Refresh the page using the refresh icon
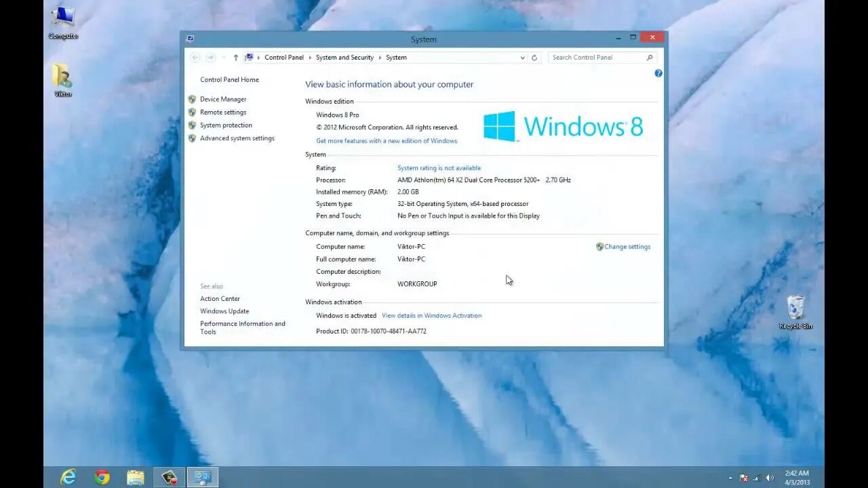The width and height of the screenshot is (868, 488). (x=534, y=58)
